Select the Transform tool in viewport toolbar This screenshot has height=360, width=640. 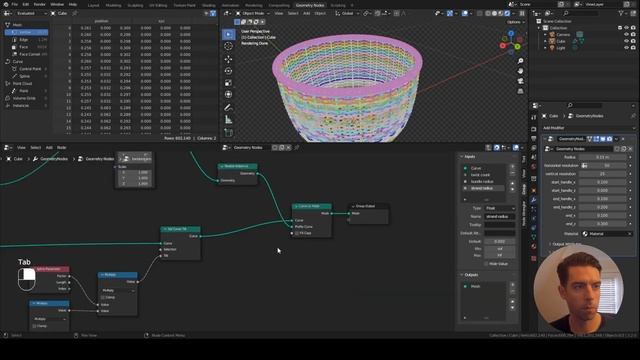229,94
